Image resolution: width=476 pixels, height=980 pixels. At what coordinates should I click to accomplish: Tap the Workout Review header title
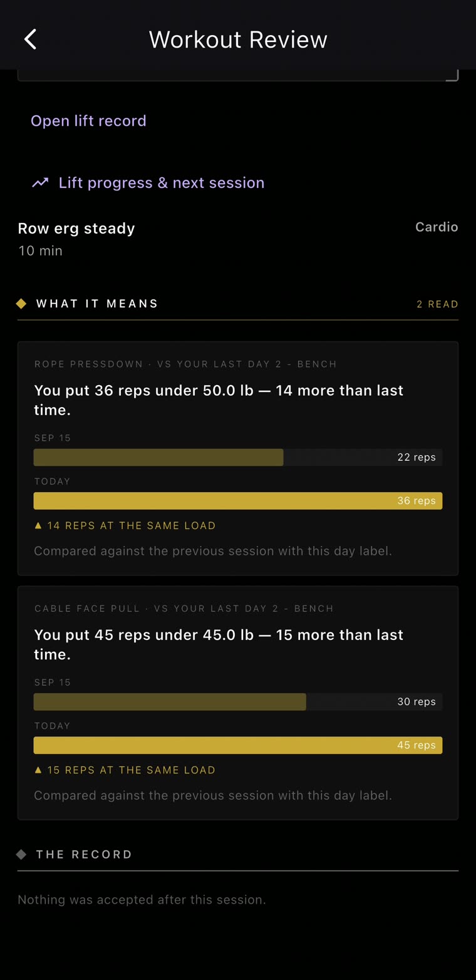[238, 39]
